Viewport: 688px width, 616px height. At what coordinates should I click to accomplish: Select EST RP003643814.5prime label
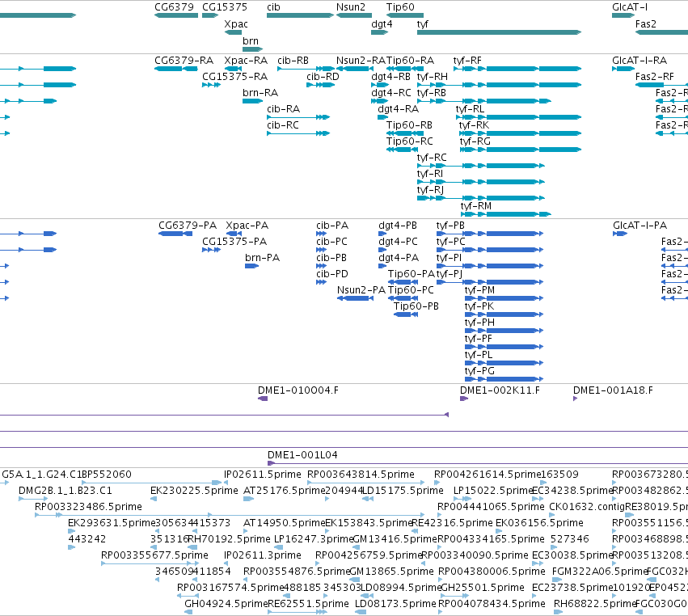coord(361,475)
